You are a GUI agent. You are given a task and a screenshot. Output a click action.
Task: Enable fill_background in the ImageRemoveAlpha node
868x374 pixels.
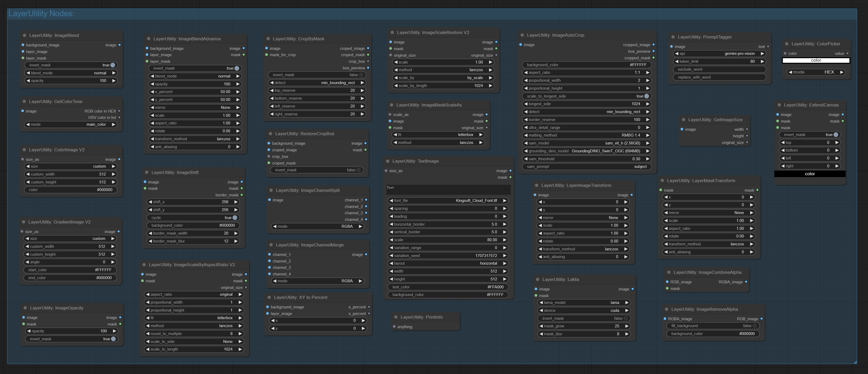(x=755, y=326)
